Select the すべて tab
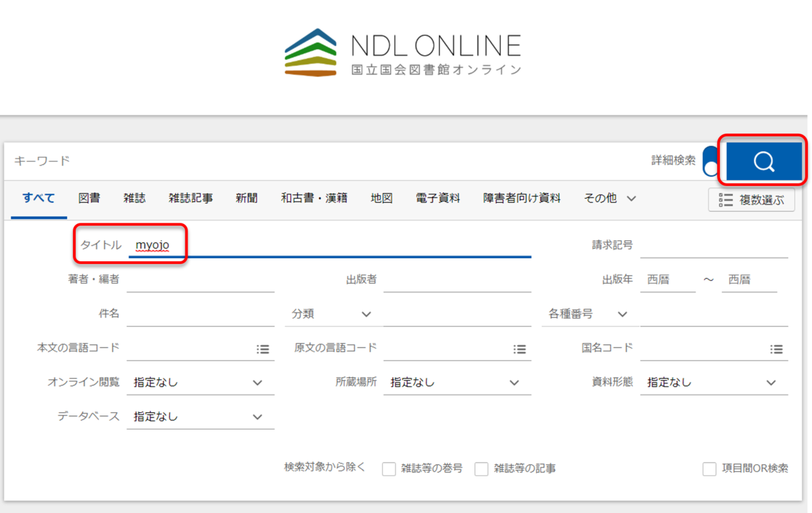 (x=39, y=198)
